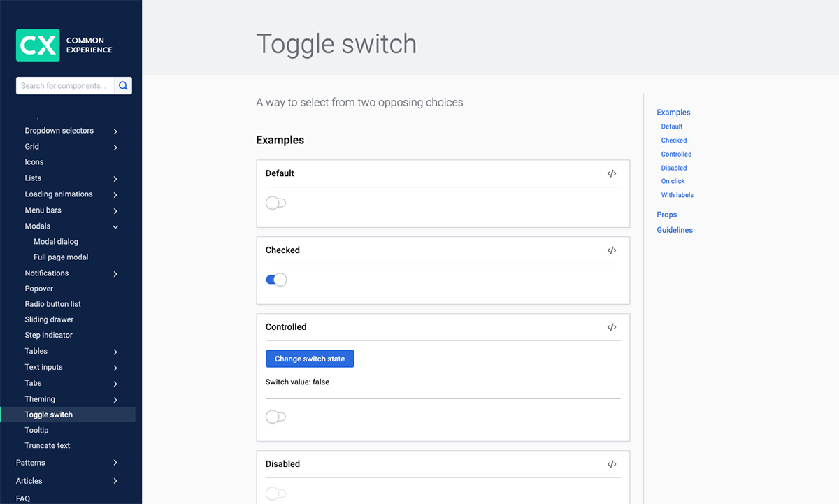Expand the Patterns section

(x=115, y=463)
